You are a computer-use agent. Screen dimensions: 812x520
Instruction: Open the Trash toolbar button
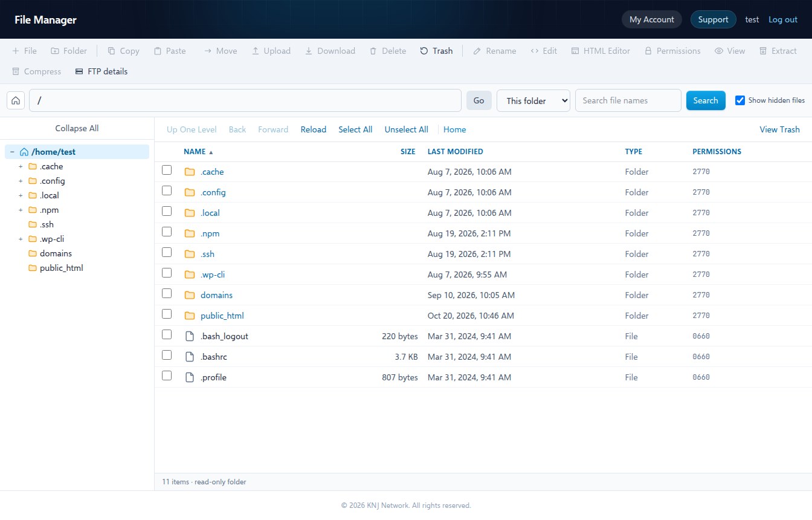(x=436, y=51)
